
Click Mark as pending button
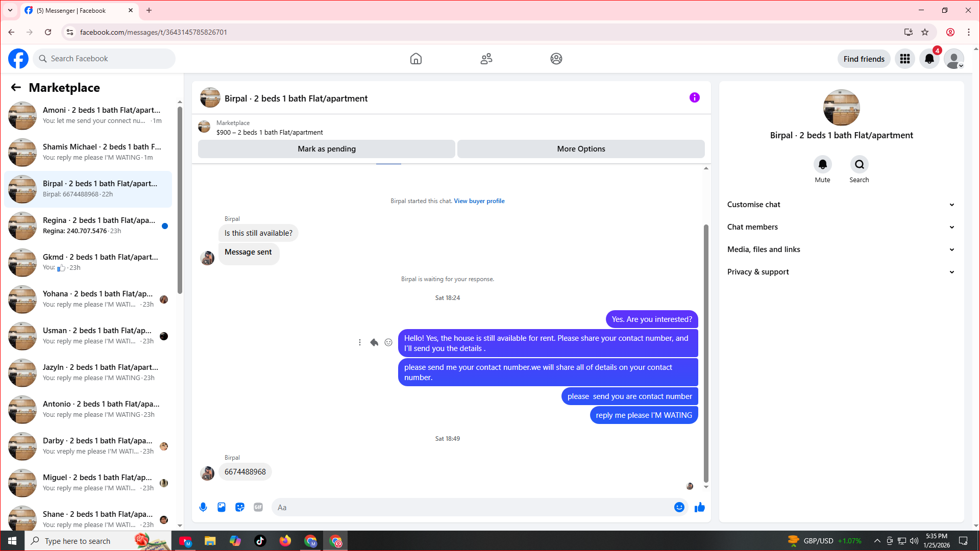327,149
